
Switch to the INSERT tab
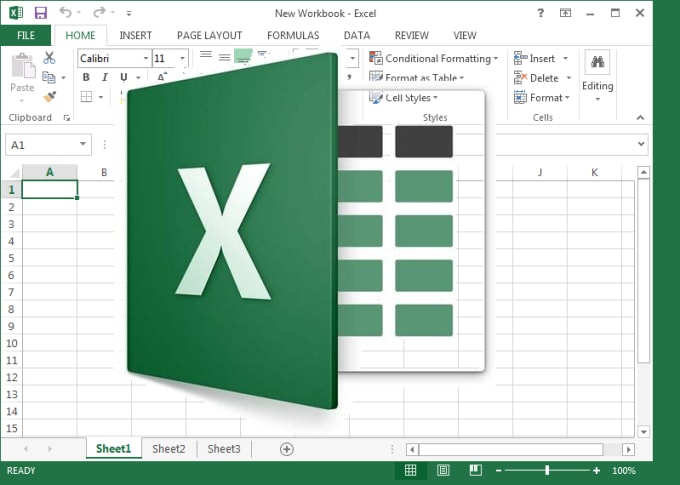click(136, 36)
